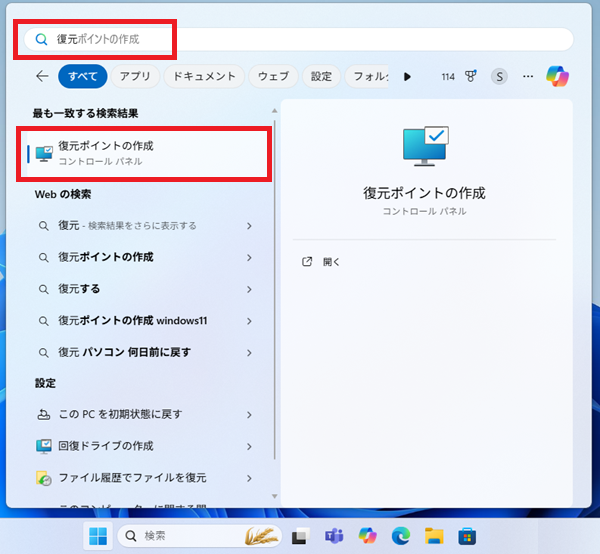Image resolution: width=600 pixels, height=554 pixels.
Task: Switch to the 設定 filter tab
Action: [321, 77]
